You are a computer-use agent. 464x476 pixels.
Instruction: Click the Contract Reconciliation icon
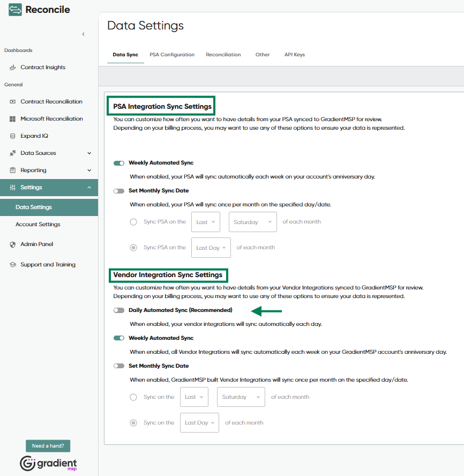[12, 102]
